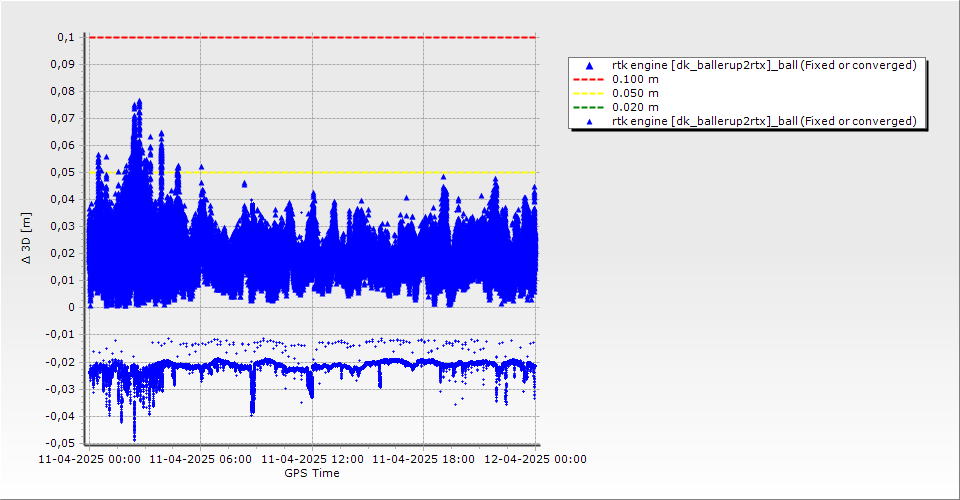Click the '-0,01' y-axis value
960x500 pixels.
61,334
